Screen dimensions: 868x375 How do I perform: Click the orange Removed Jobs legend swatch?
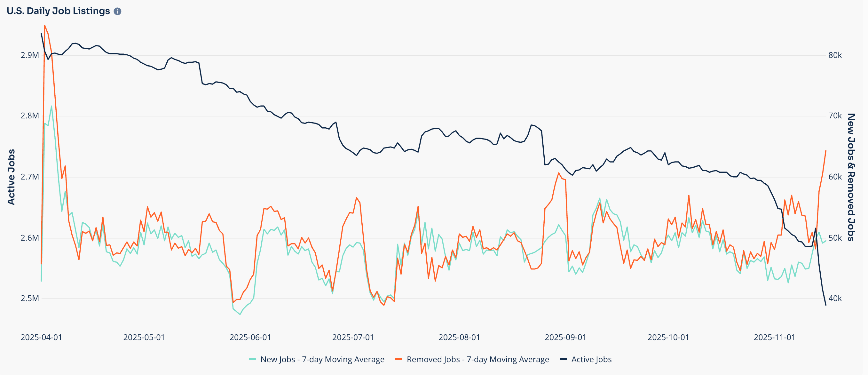(399, 360)
